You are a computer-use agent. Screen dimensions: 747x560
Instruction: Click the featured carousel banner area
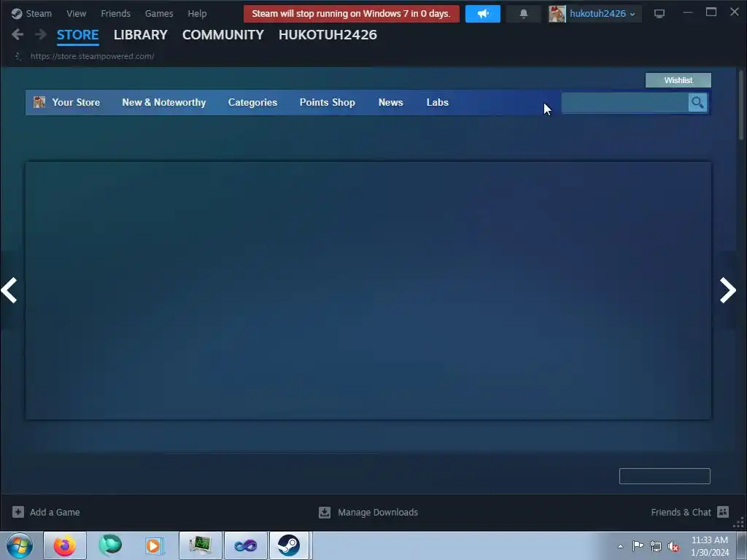368,290
